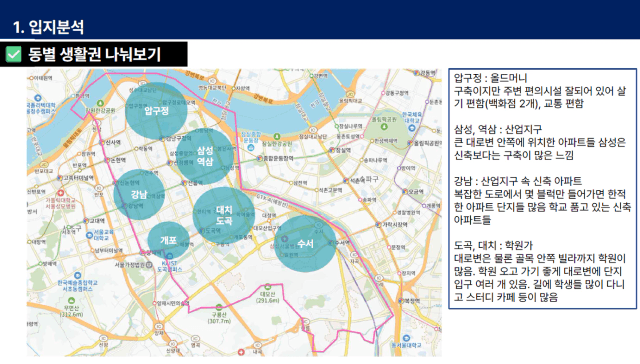Select the 수서 zone circle
640x364 pixels.
pos(305,244)
